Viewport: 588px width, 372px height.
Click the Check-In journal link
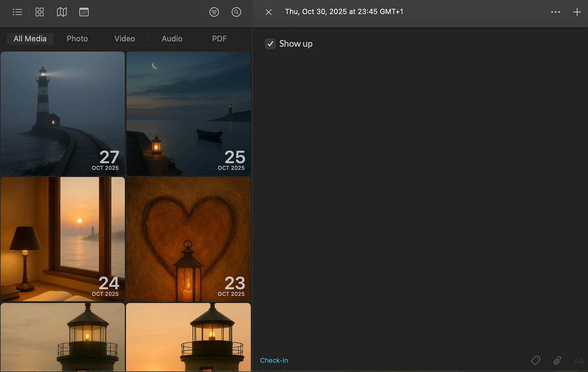(x=274, y=360)
